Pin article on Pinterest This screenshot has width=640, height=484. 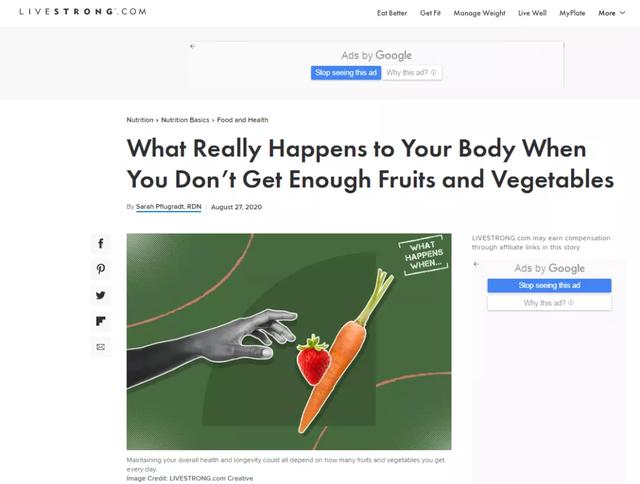[101, 269]
